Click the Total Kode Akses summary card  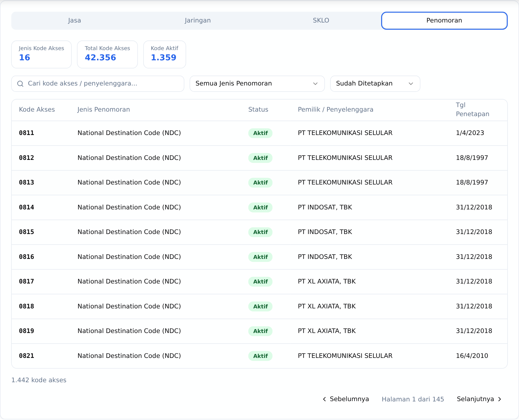click(x=108, y=54)
